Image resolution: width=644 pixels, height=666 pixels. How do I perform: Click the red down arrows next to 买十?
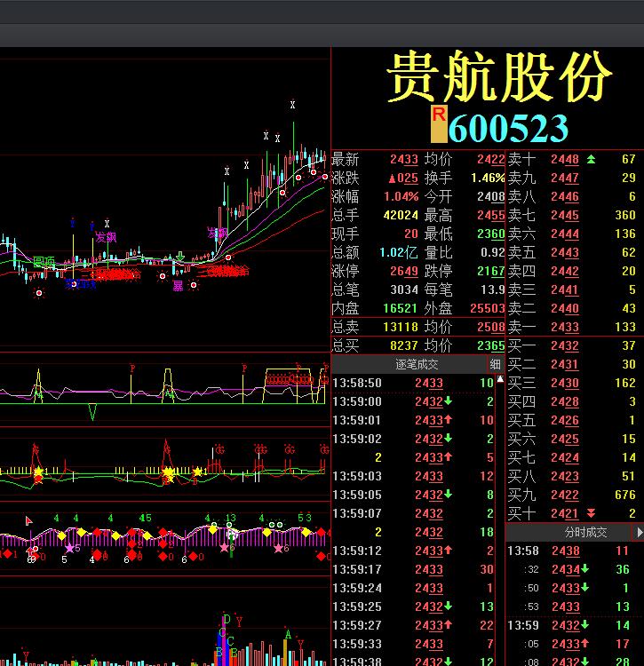591,513
